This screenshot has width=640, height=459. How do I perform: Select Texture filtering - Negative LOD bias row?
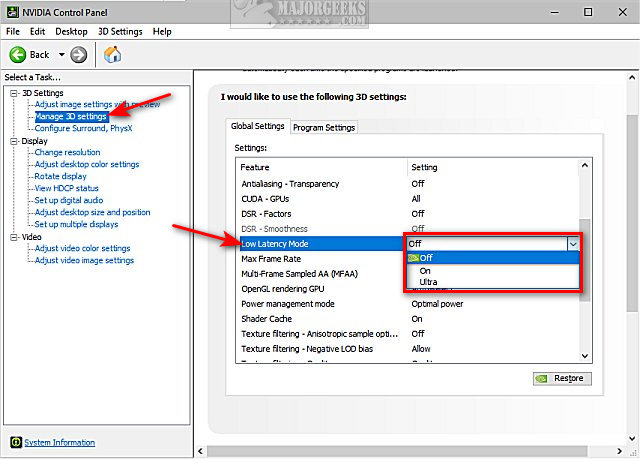(408, 349)
